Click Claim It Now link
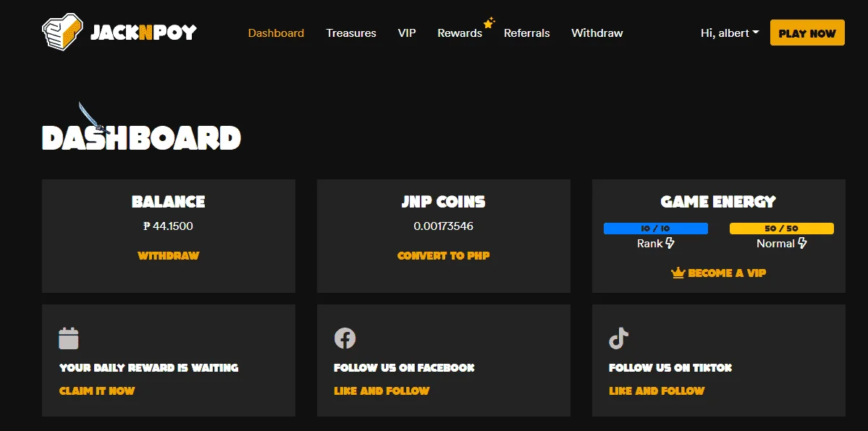 (97, 391)
